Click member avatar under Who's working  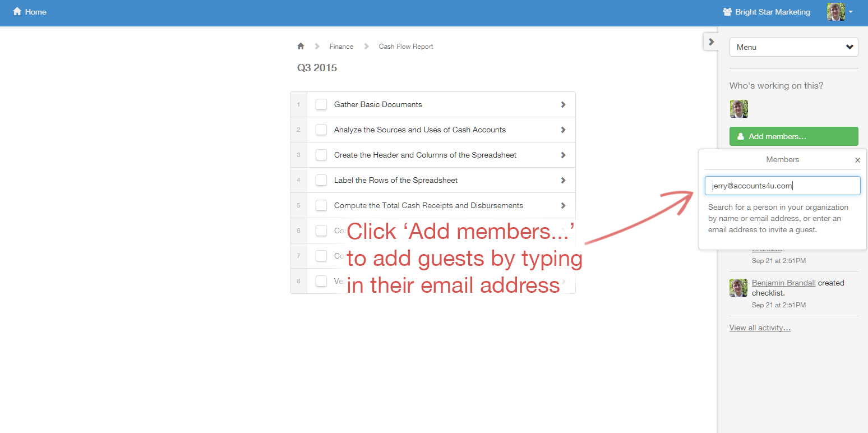[738, 109]
